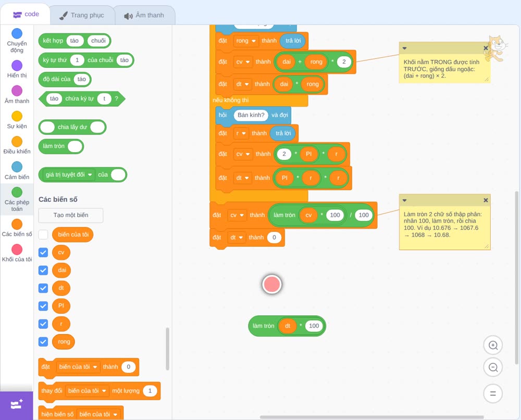Collapse the Khối nằm TRONG comment

coord(404,48)
